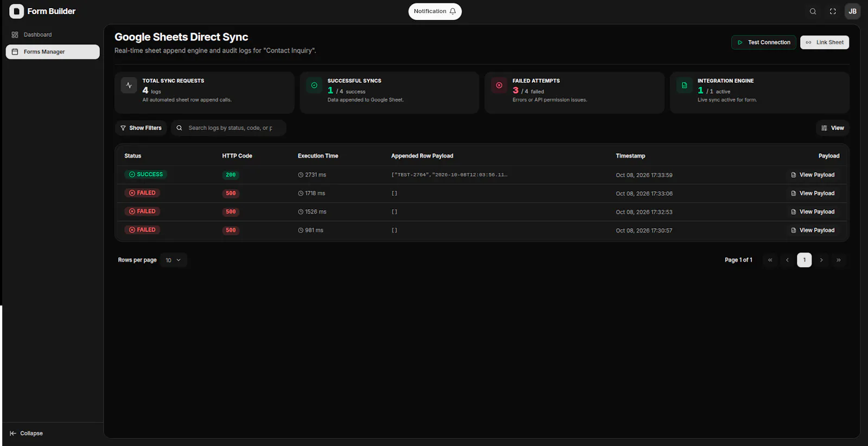Image resolution: width=868 pixels, height=446 pixels.
Task: Go to last page double-chevron
Action: pos(839,260)
